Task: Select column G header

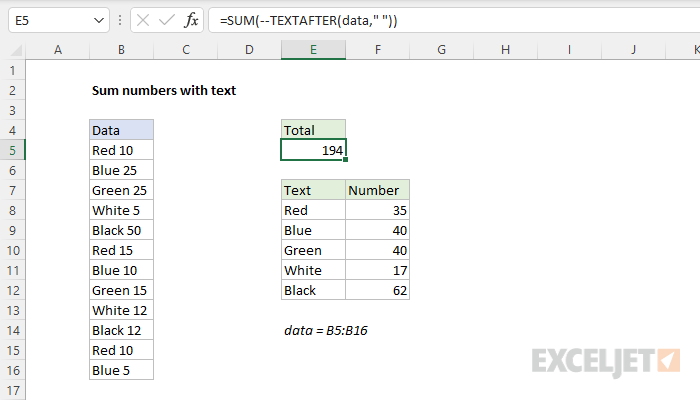Action: point(442,50)
